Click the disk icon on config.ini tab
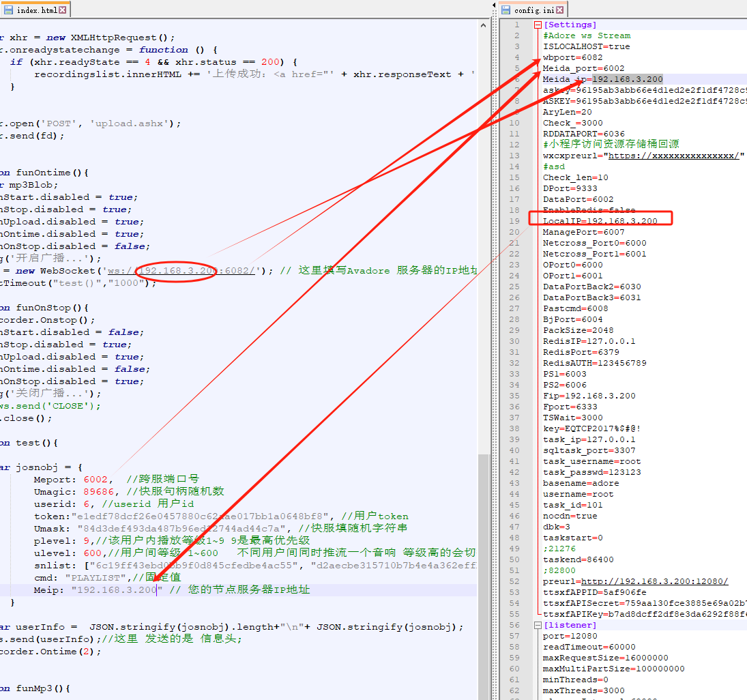Screen dimensions: 747x700 pos(506,10)
